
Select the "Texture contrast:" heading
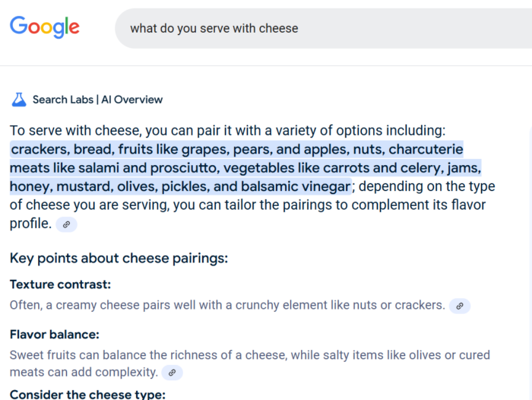click(60, 284)
